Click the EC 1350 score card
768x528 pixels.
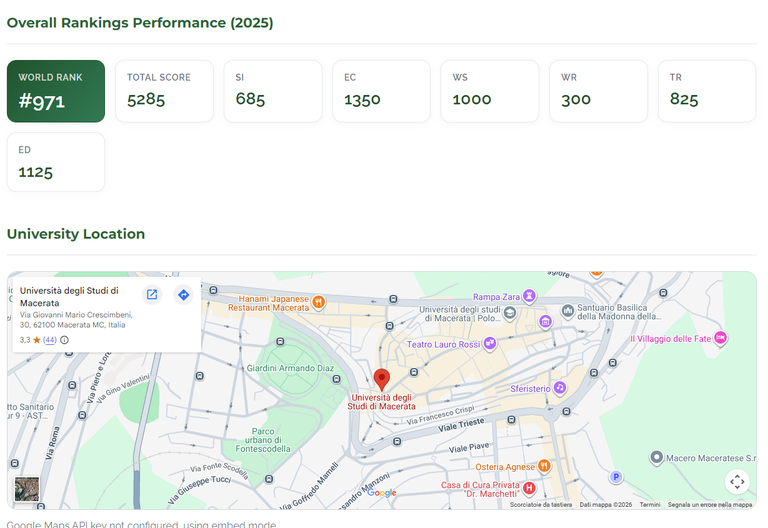[382, 91]
